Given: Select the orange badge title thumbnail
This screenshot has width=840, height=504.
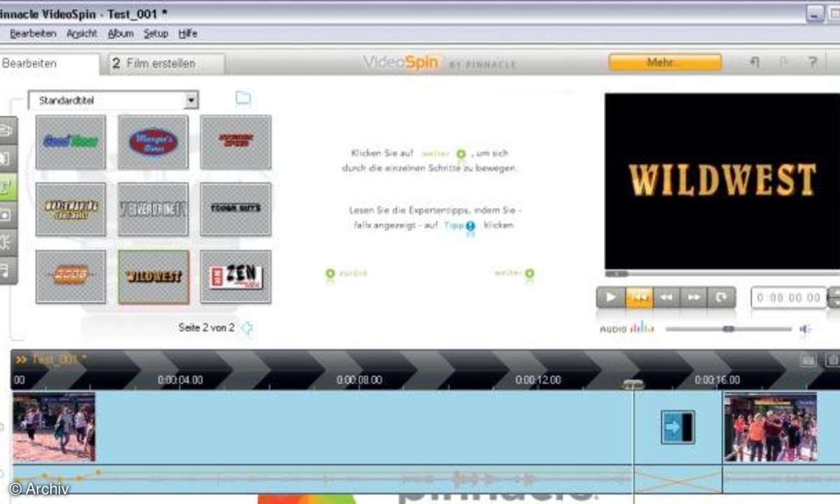Looking at the screenshot, I should pos(71,276).
